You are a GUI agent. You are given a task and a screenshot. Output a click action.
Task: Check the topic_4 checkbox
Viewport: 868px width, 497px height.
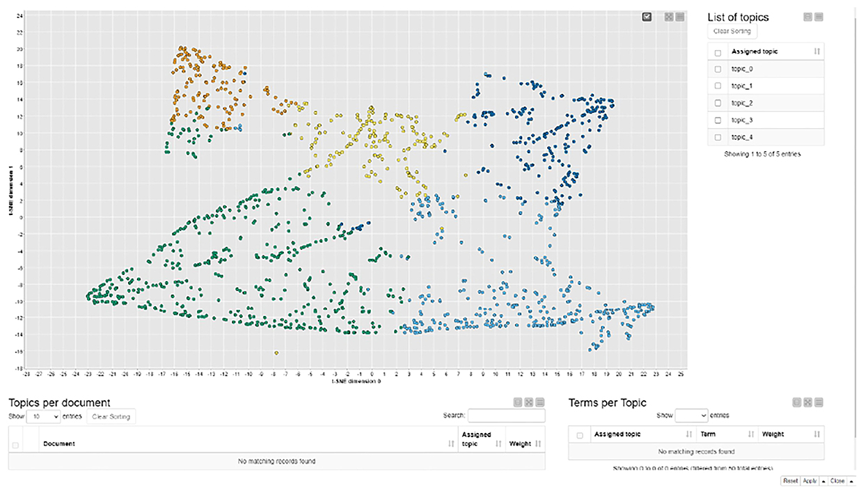(718, 137)
